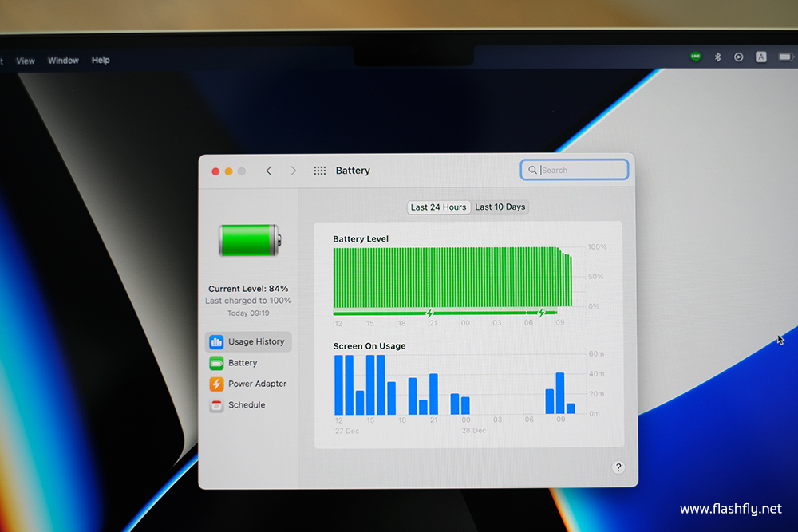Image resolution: width=798 pixels, height=532 pixels.
Task: Switch to the Last 10 Days tab
Action: 500,207
